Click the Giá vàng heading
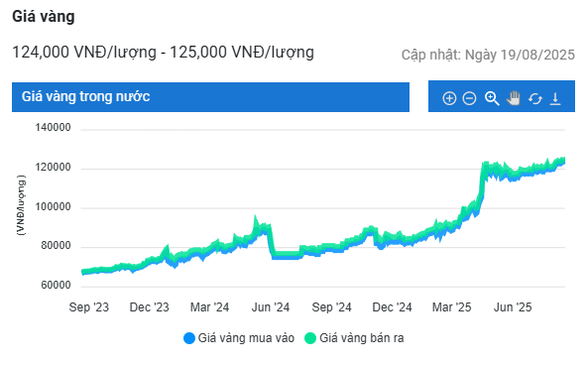The width and height of the screenshot is (588, 365). coord(44,17)
